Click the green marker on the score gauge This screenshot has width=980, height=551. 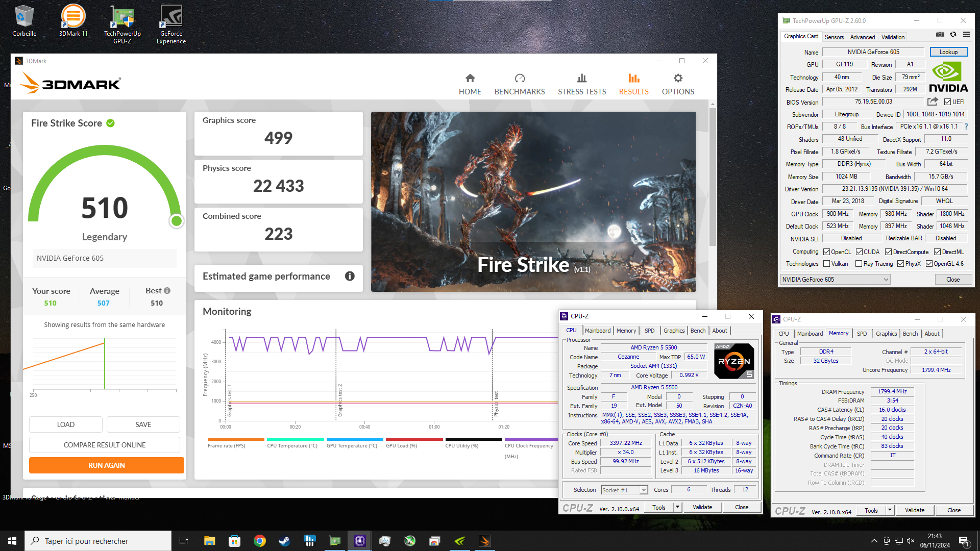(177, 221)
